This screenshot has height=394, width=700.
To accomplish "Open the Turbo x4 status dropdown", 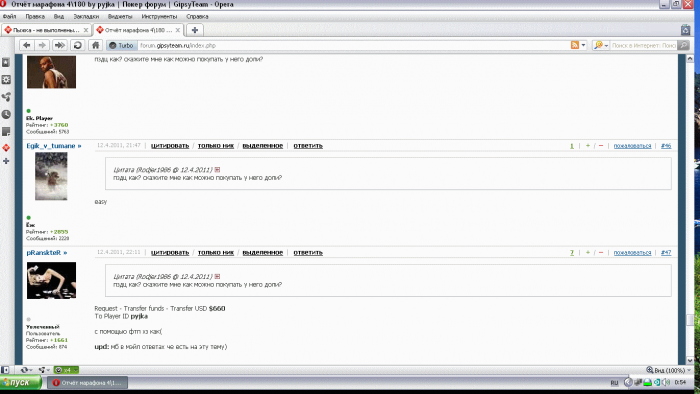I will (66, 370).
